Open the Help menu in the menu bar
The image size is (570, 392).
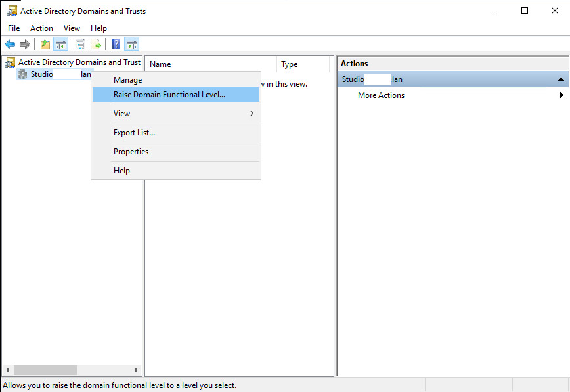pos(99,28)
